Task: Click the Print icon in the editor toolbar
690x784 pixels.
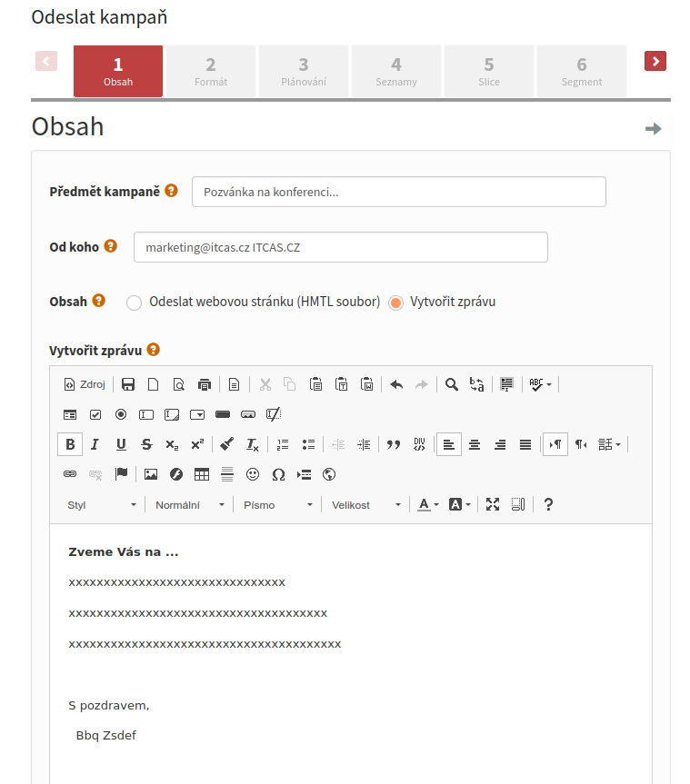Action: (204, 384)
